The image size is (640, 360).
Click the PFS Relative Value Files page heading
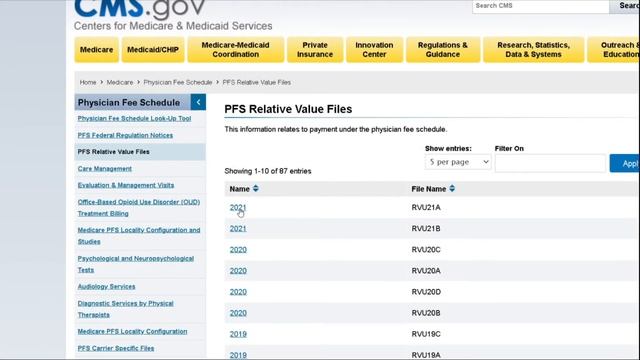click(x=288, y=109)
